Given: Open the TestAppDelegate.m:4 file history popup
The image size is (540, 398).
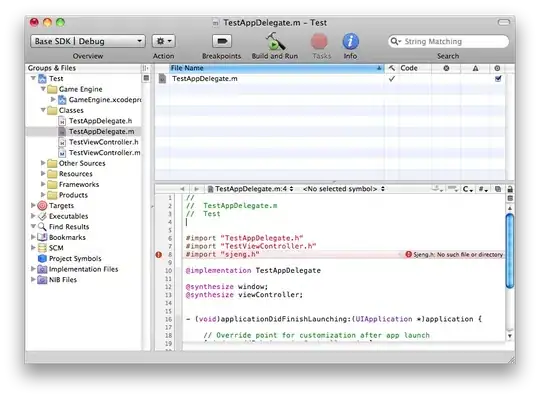Looking at the screenshot, I should [x=250, y=189].
